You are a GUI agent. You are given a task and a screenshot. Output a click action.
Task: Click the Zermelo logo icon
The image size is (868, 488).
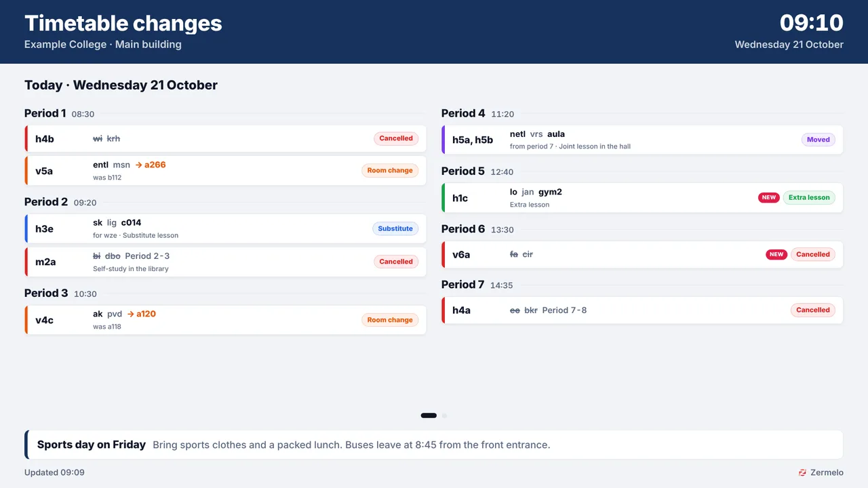(x=802, y=472)
